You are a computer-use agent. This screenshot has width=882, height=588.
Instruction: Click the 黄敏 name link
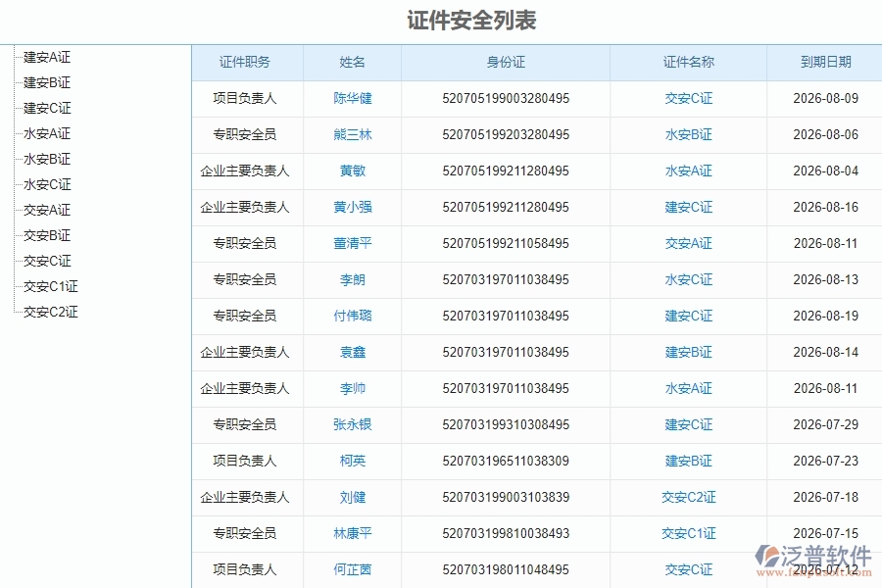coord(352,171)
